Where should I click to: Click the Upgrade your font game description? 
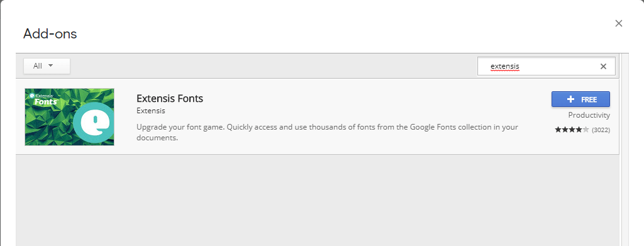[327, 132]
